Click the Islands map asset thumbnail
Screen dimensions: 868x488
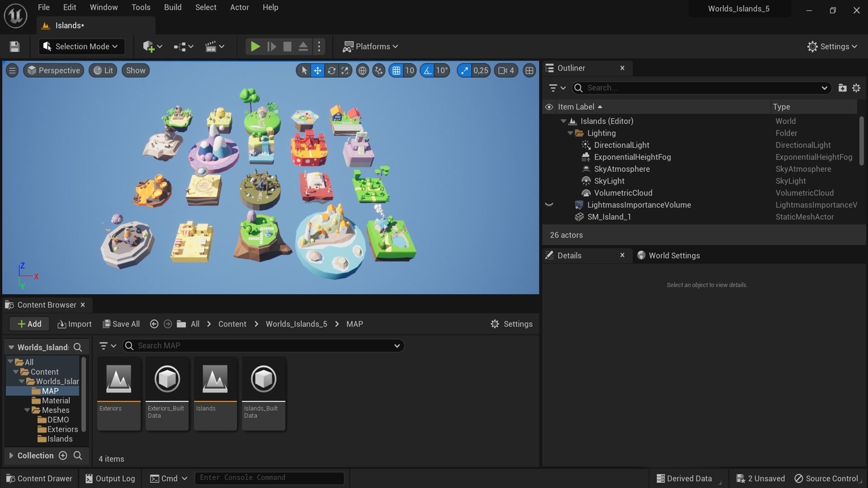pos(215,380)
